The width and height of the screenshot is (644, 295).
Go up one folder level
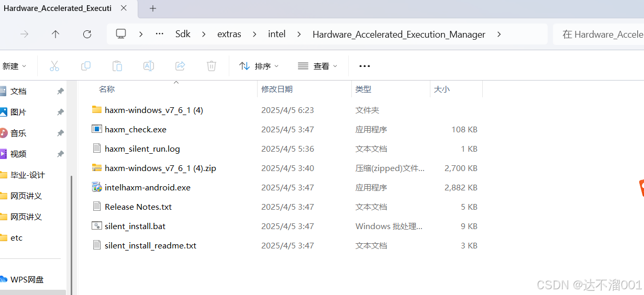[x=55, y=34]
